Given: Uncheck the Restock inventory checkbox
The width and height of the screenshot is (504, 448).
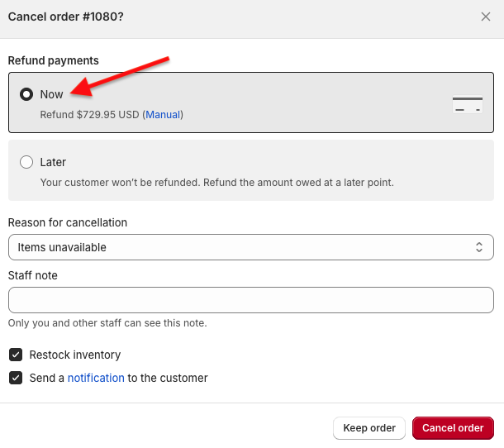Looking at the screenshot, I should (x=16, y=355).
